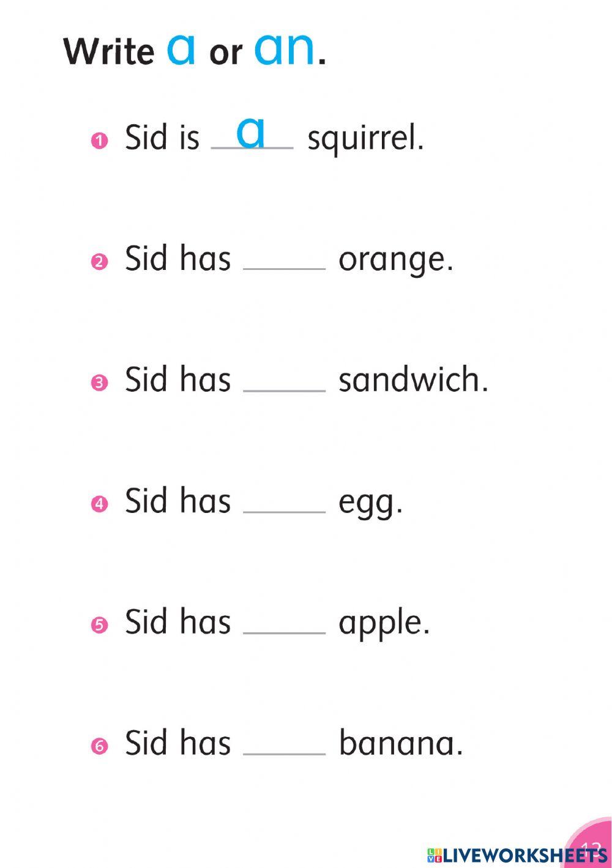Click the word 'sandwich'
612x868 pixels.
tap(413, 380)
